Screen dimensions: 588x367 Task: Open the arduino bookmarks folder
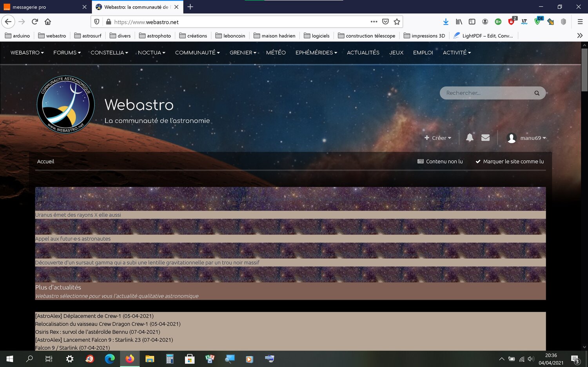[x=18, y=36]
